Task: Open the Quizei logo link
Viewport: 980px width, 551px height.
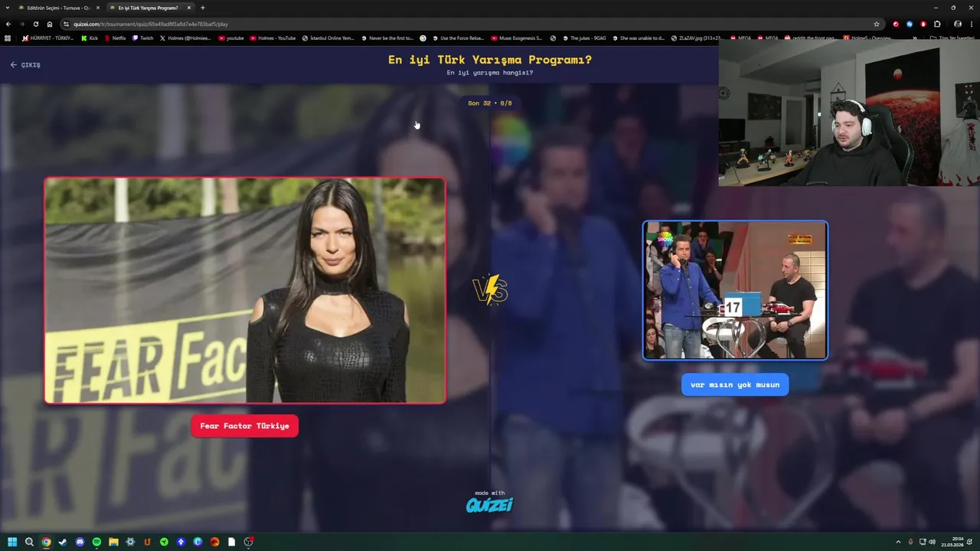Action: point(489,504)
